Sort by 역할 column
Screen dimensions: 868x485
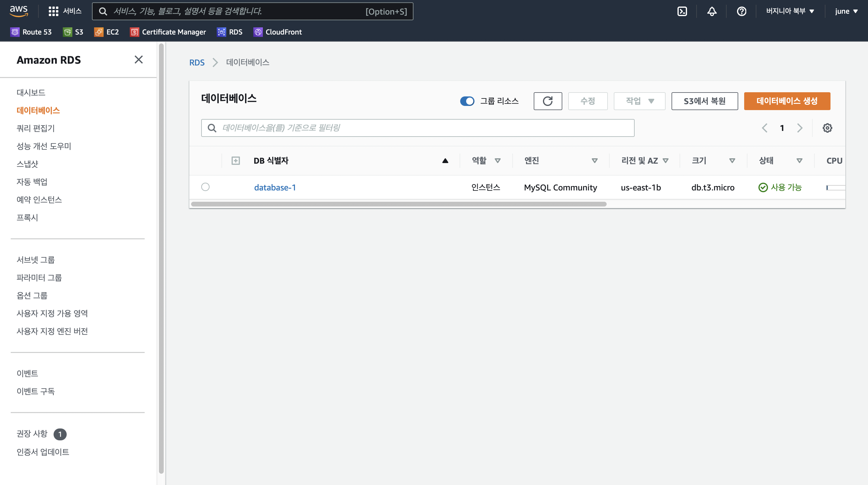pos(497,161)
